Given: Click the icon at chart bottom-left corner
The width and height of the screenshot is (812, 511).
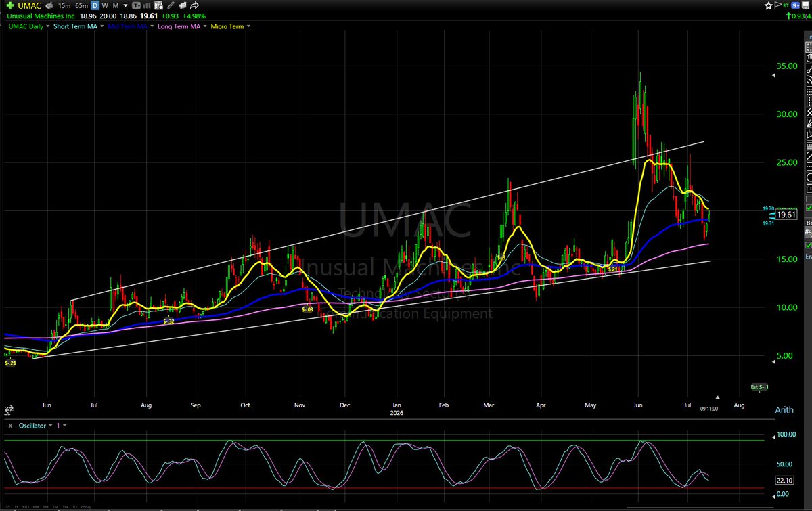Looking at the screenshot, I should 9,409.
